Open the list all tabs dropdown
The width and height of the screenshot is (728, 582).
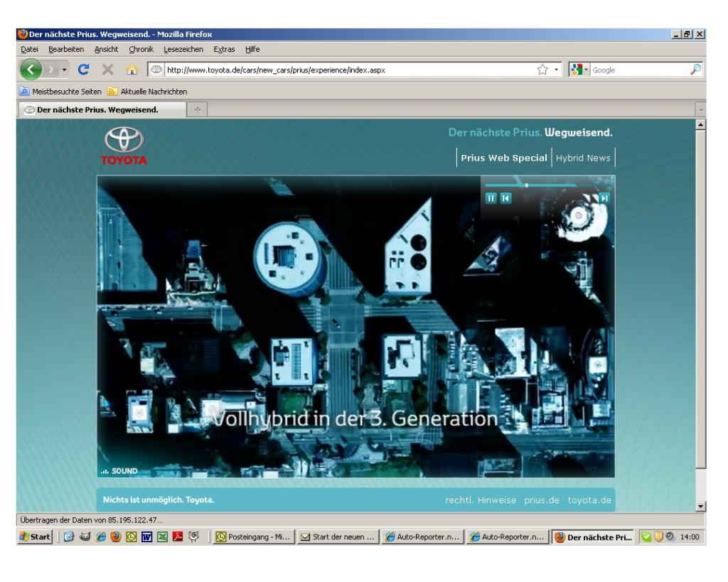point(700,110)
